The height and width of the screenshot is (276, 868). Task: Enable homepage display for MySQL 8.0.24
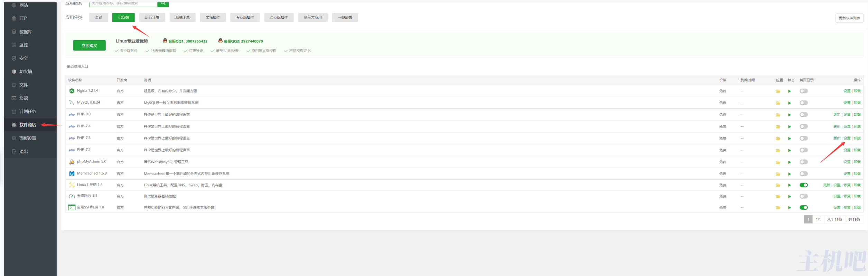804,103
